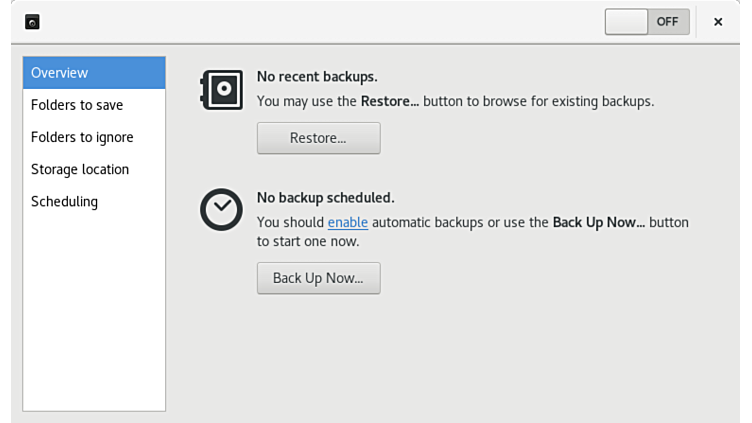Click bold 'Restore...' word in the description sentence
The width and height of the screenshot is (752, 423).
tap(389, 101)
